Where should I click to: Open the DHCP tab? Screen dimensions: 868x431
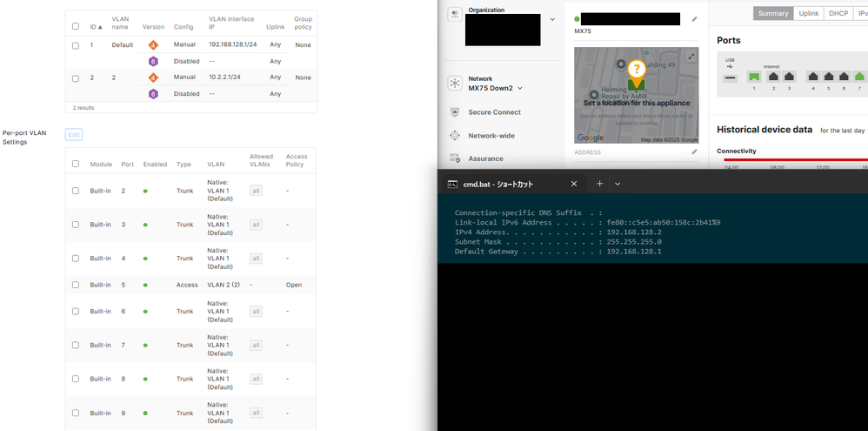[838, 13]
